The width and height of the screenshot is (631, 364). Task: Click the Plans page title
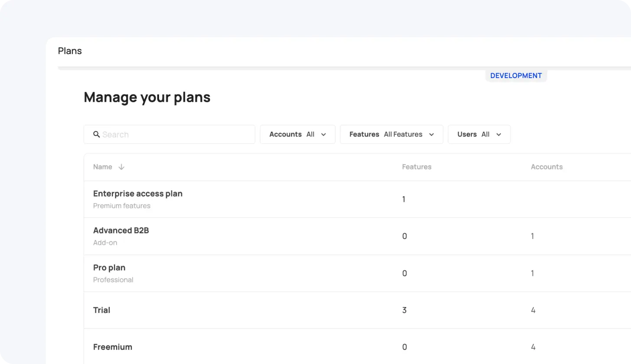70,51
